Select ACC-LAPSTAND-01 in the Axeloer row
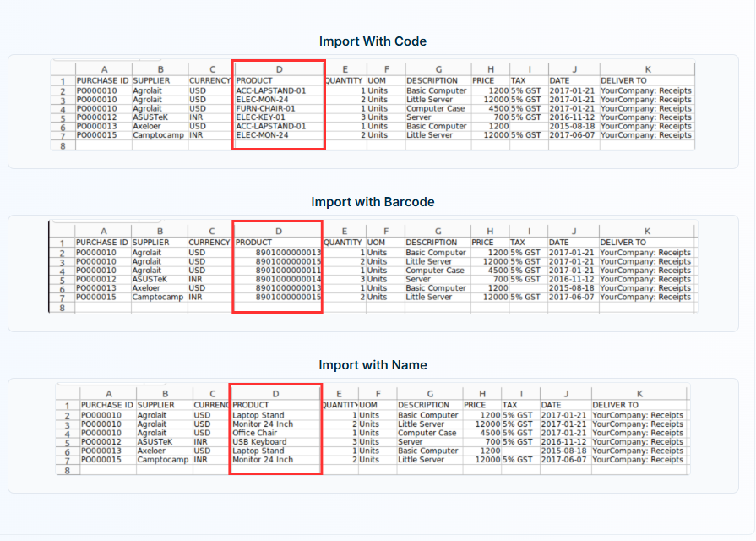756x541 pixels. pyautogui.click(x=271, y=126)
